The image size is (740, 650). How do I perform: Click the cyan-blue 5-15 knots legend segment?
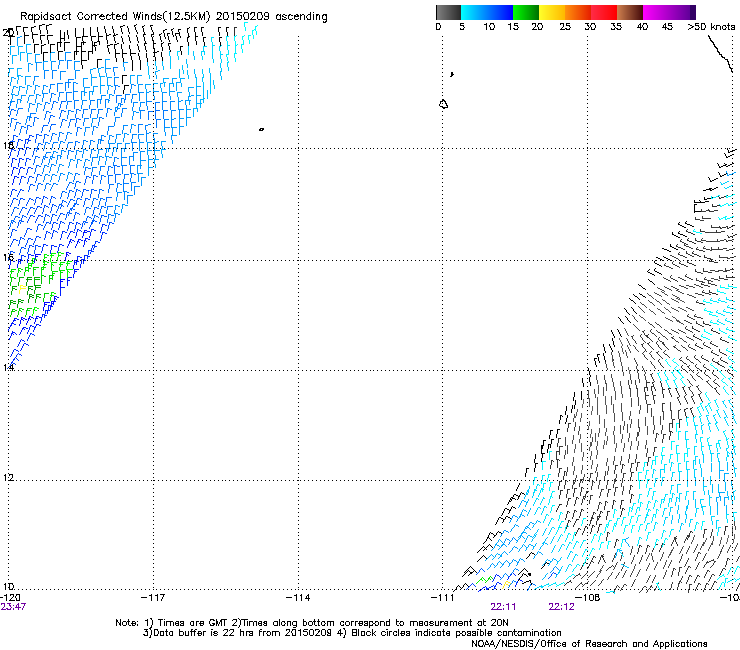point(487,12)
